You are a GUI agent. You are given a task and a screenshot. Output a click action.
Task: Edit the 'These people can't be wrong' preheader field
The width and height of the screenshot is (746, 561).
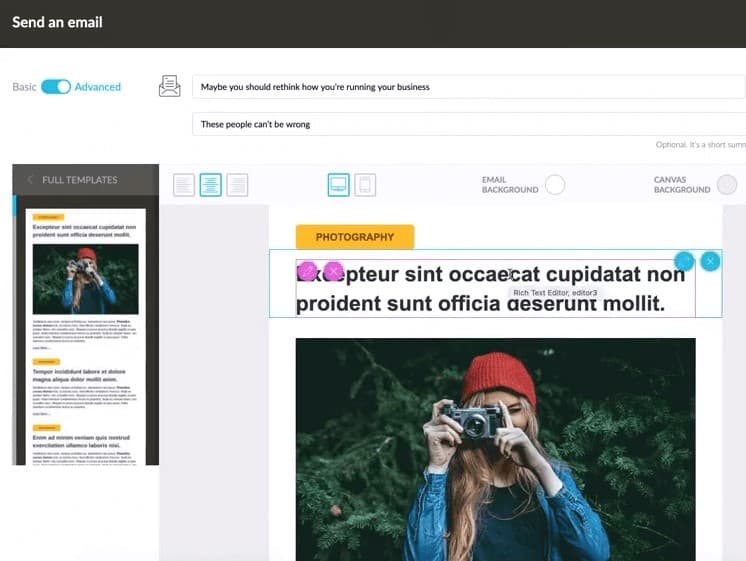[469, 124]
